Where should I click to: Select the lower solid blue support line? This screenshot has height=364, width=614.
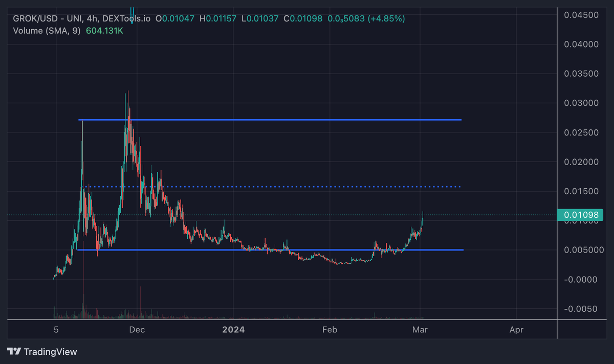point(270,249)
